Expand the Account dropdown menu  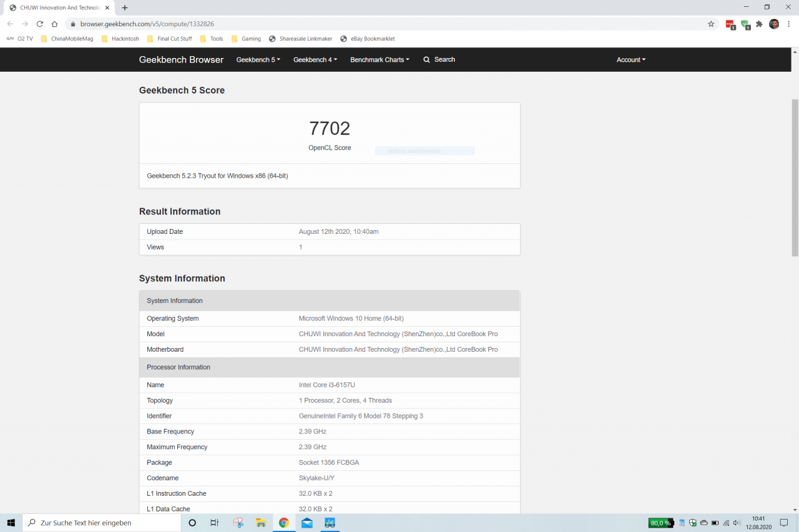click(x=631, y=60)
